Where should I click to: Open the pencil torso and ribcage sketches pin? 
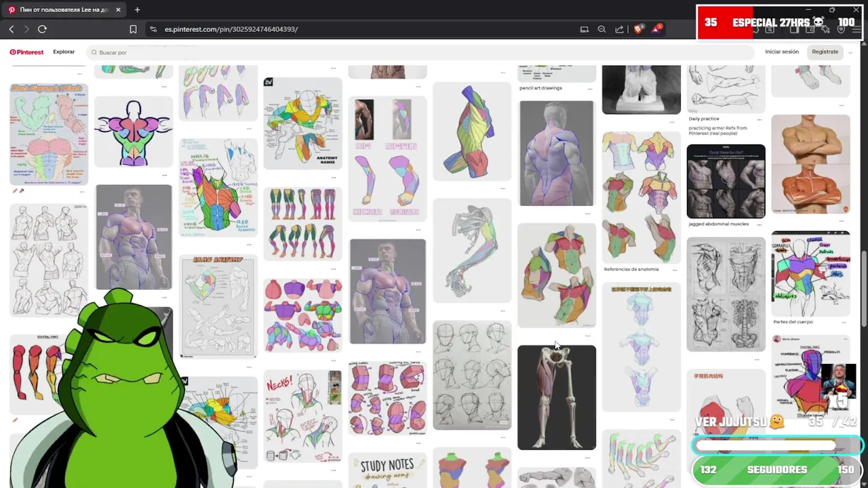pyautogui.click(x=726, y=295)
